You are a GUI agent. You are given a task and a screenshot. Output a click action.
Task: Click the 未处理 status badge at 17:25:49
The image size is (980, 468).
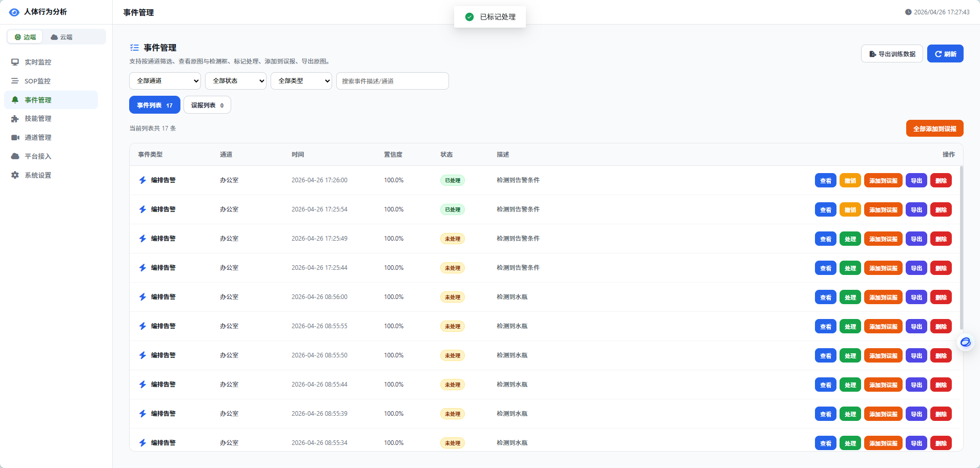452,239
